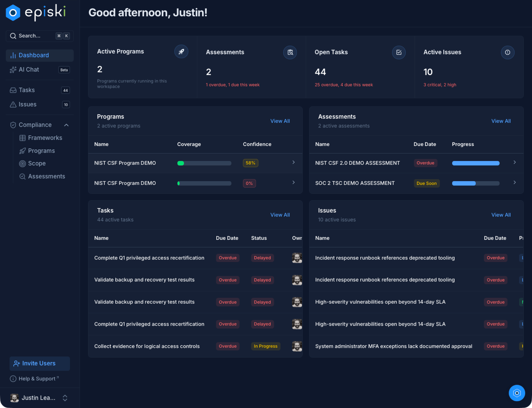This screenshot has height=408, width=532.
Task: Click the checkmark icon on Open Tasks card
Action: (399, 52)
